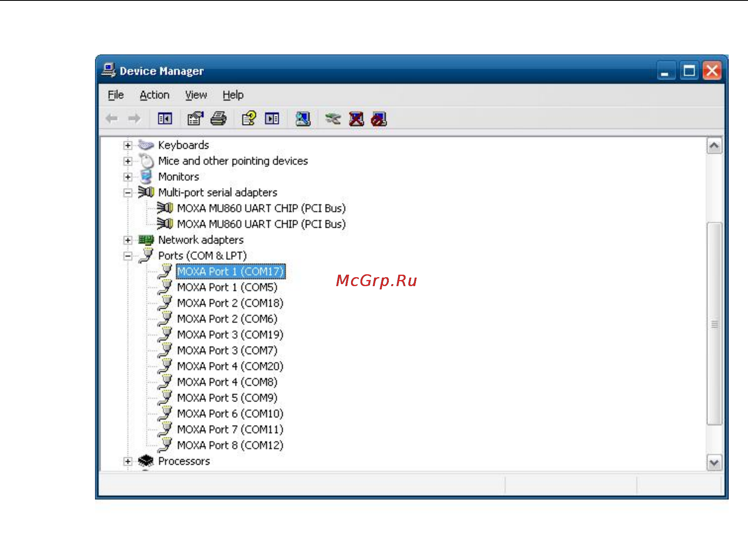The width and height of the screenshot is (748, 560).
Task: Click the scrollbar up arrow
Action: 714,146
